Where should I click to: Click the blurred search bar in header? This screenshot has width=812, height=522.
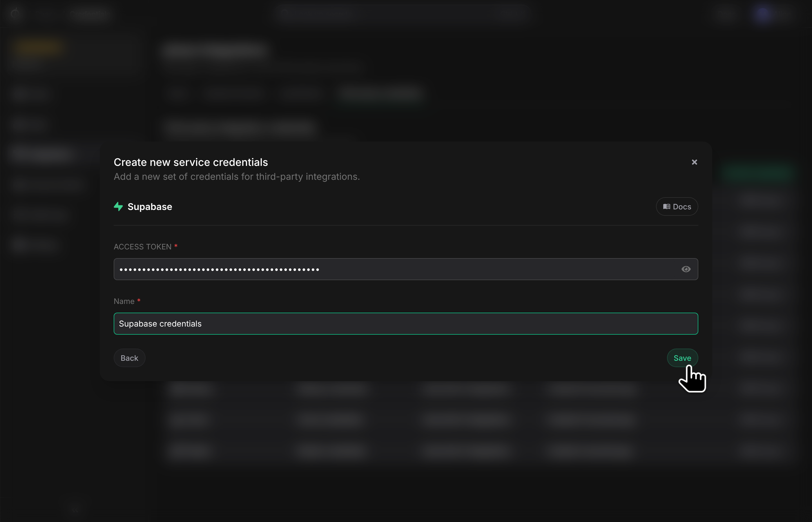(402, 14)
